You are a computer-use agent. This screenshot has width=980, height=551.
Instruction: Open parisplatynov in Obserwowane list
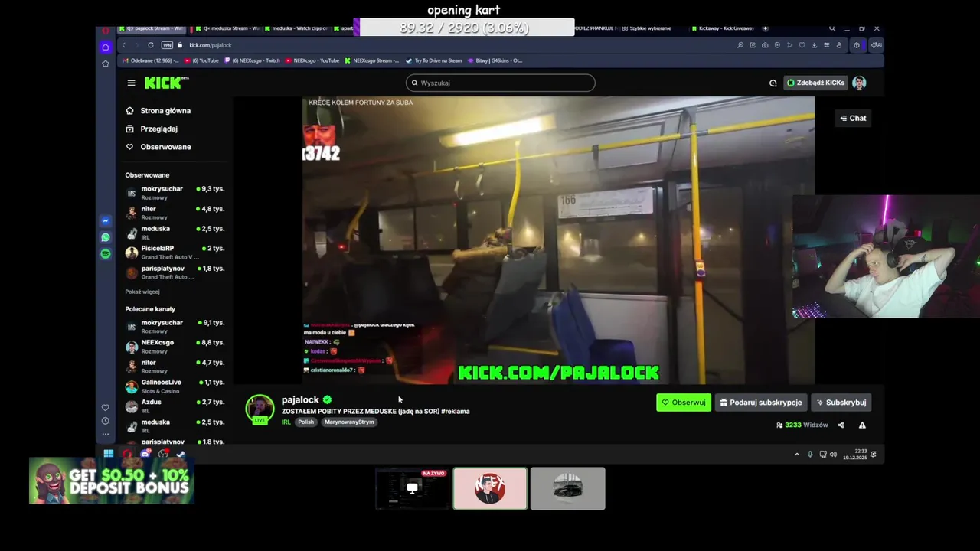point(175,272)
